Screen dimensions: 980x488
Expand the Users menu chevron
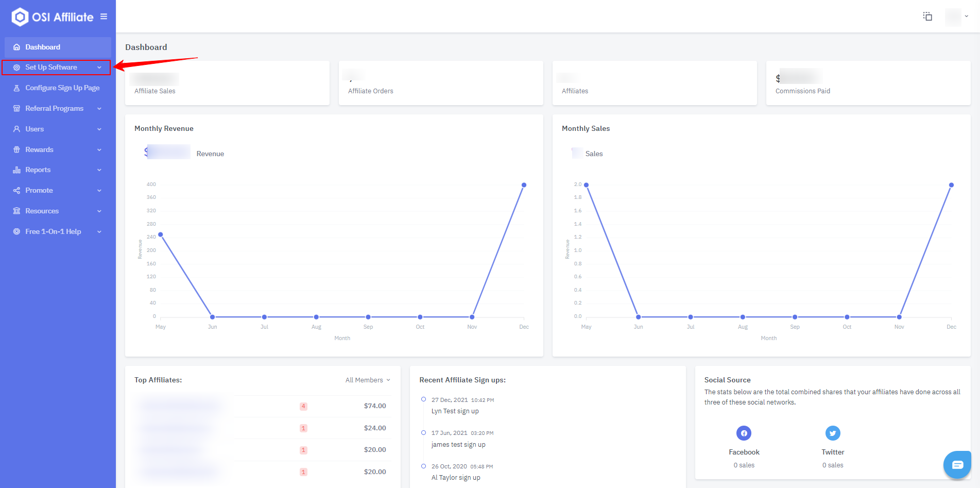click(99, 129)
